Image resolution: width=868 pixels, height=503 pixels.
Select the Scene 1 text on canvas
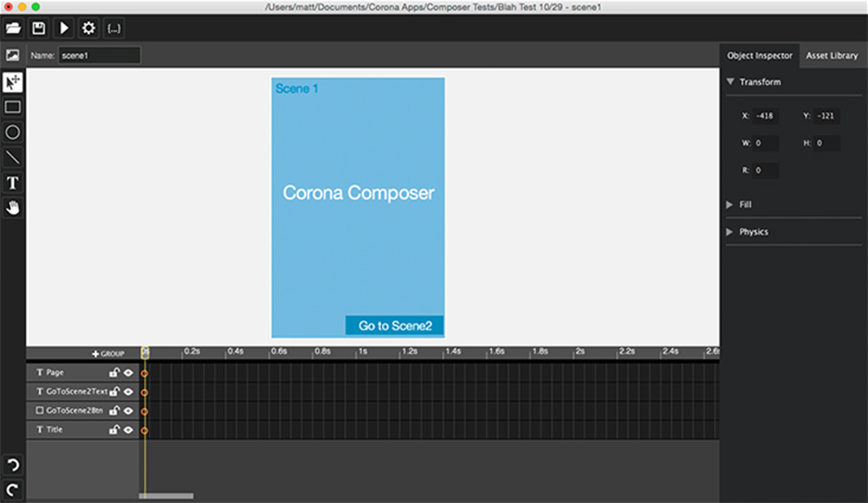[297, 89]
